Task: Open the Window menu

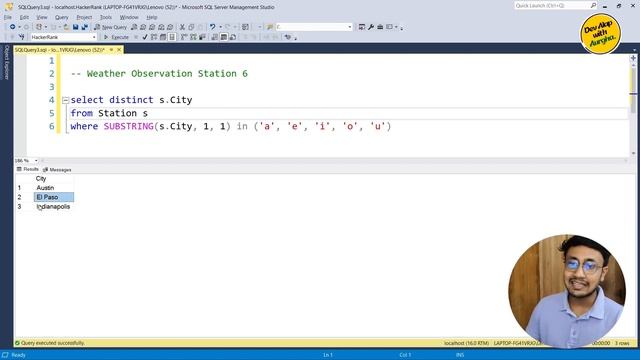Action: coord(129,17)
